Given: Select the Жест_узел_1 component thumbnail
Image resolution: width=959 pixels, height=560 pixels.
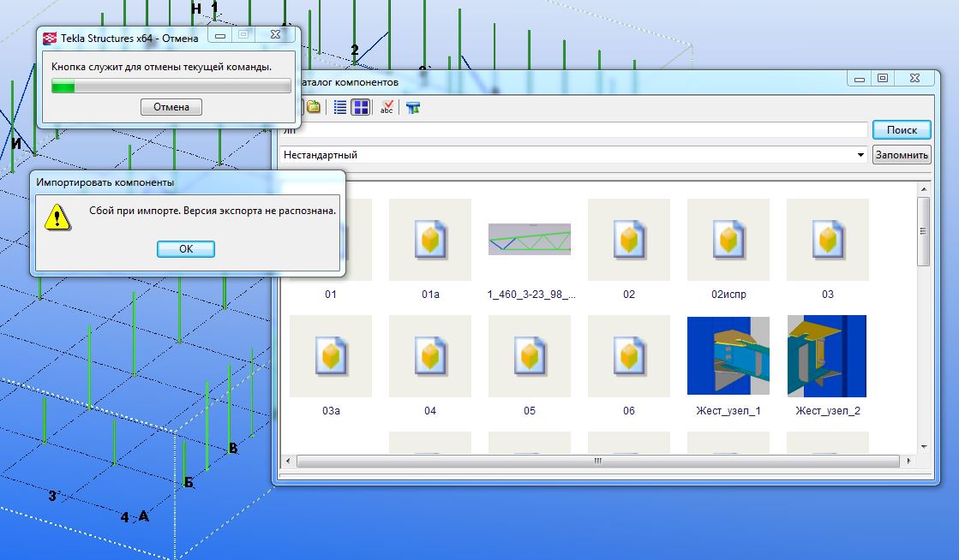Looking at the screenshot, I should (x=728, y=356).
